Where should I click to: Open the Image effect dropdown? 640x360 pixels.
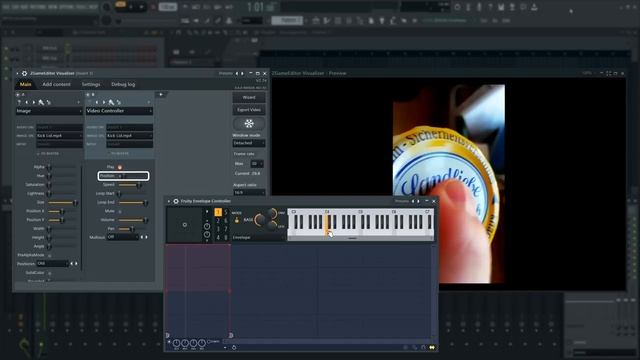49,111
